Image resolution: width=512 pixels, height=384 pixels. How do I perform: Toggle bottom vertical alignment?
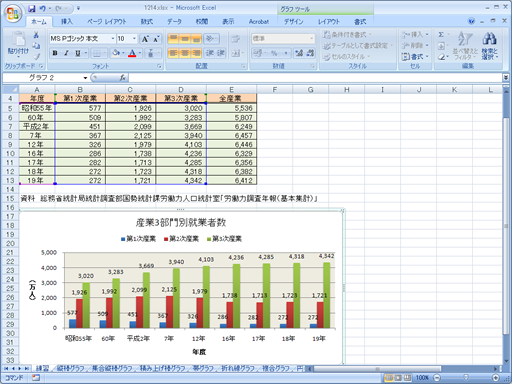click(196, 39)
